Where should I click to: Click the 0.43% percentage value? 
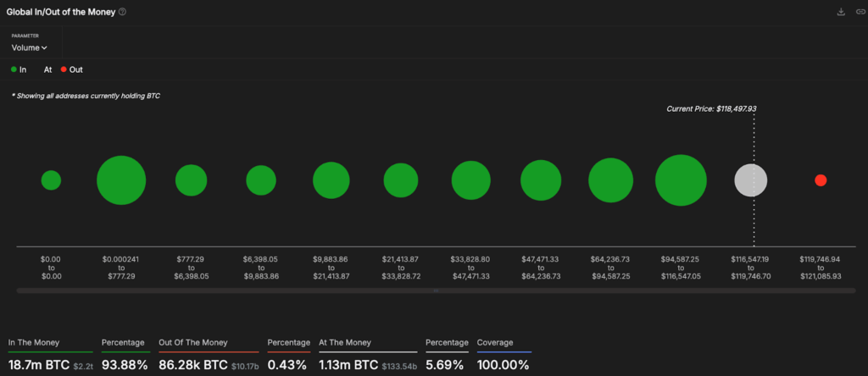tap(287, 365)
